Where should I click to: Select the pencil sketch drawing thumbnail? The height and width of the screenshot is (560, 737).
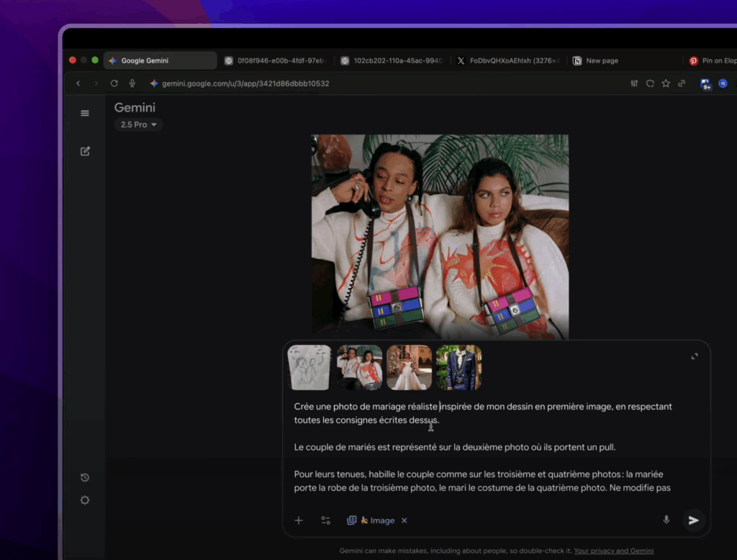(309, 367)
